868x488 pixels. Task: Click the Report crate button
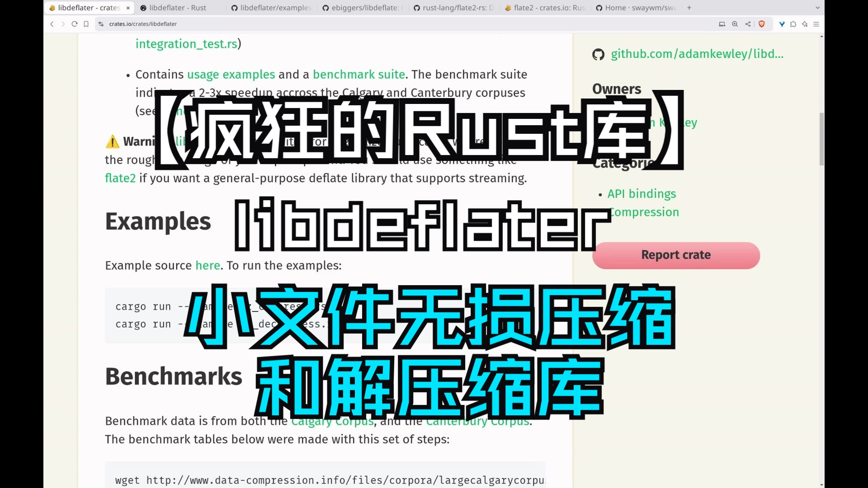click(676, 255)
